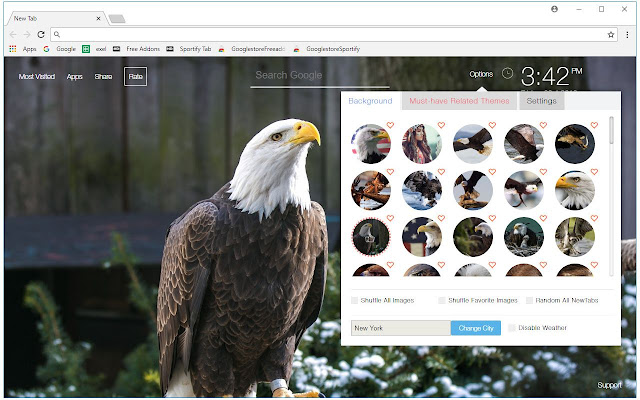Select the eagle on nest thumbnail
The image size is (640, 400).
click(x=524, y=237)
